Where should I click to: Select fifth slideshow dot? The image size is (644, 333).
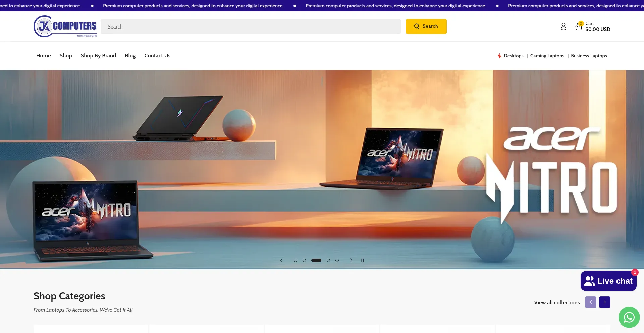(x=337, y=260)
